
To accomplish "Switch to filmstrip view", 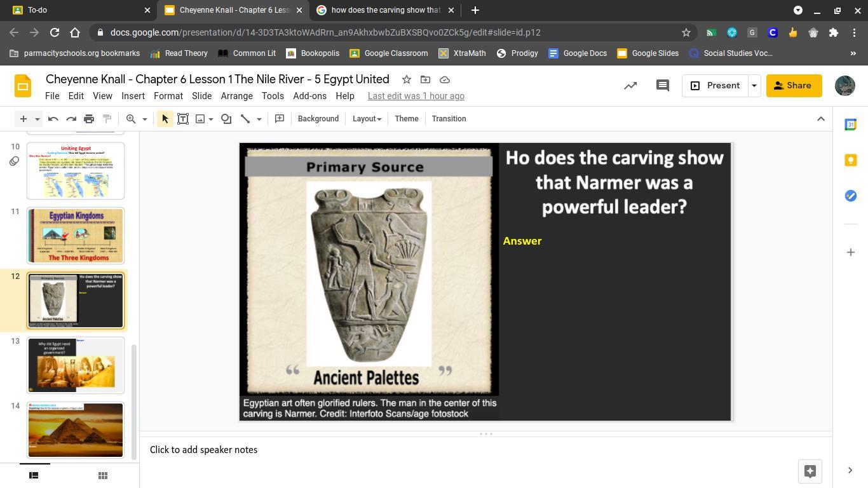I will 34,475.
